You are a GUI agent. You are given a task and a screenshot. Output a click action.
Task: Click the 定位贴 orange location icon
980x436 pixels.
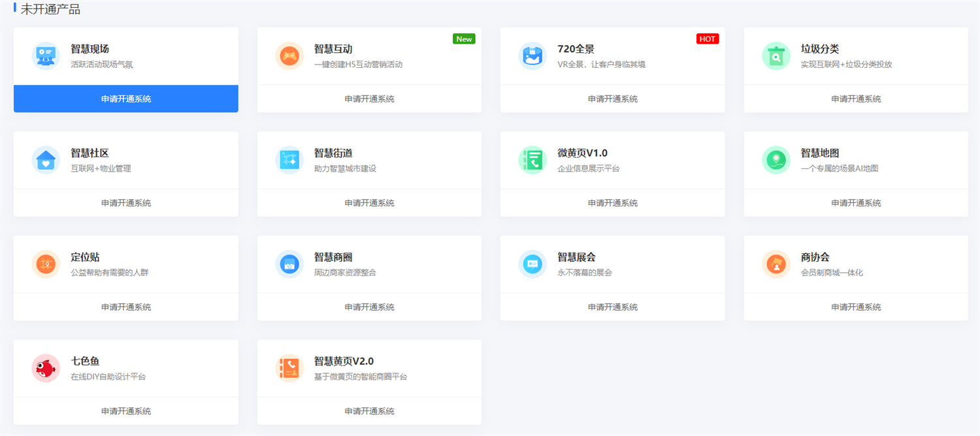click(46, 264)
